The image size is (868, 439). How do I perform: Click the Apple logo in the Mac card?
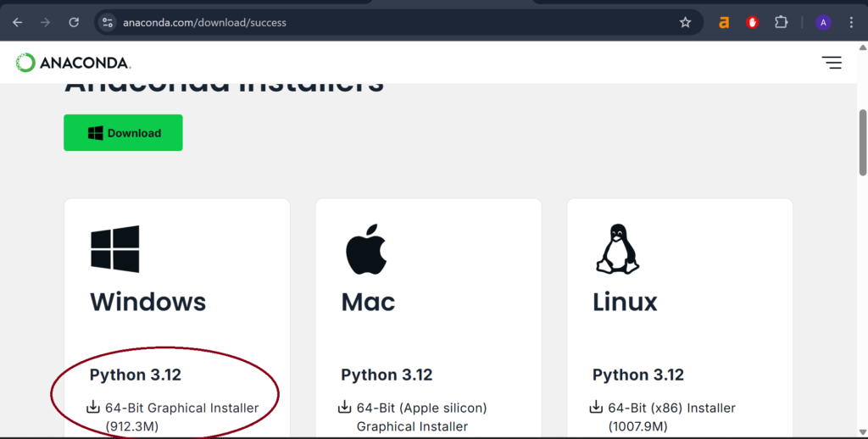click(x=366, y=249)
